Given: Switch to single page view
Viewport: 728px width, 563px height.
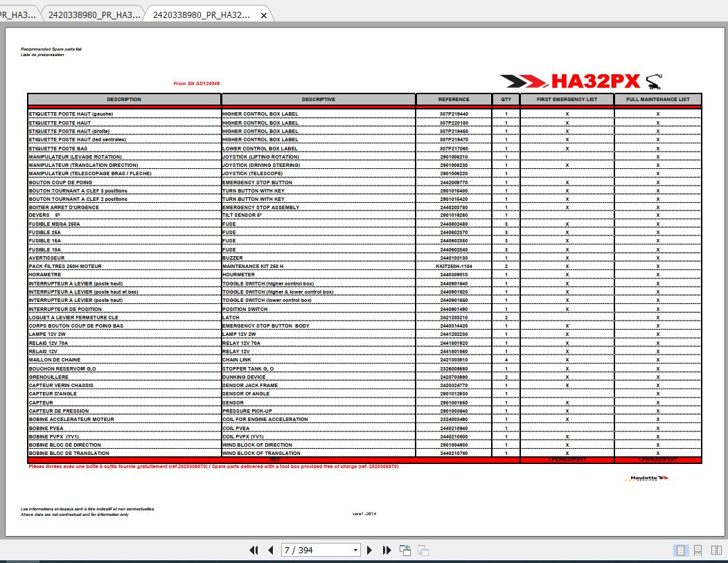Looking at the screenshot, I should [x=680, y=550].
